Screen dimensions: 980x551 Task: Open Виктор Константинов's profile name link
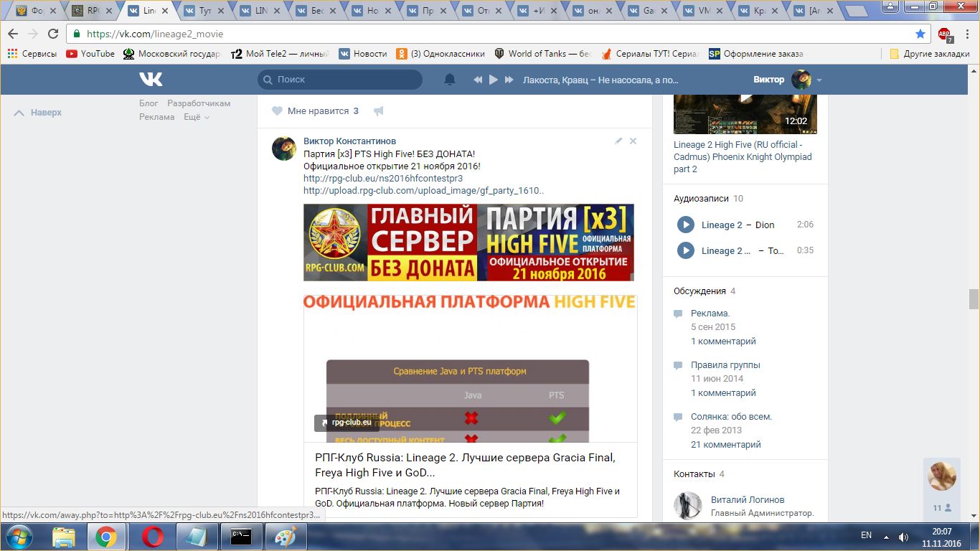pos(349,141)
